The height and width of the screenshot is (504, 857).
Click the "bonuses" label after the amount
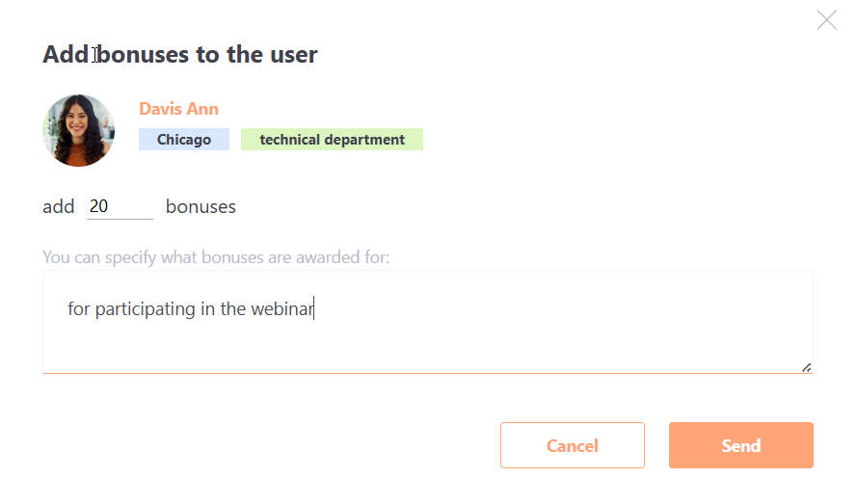tap(201, 206)
